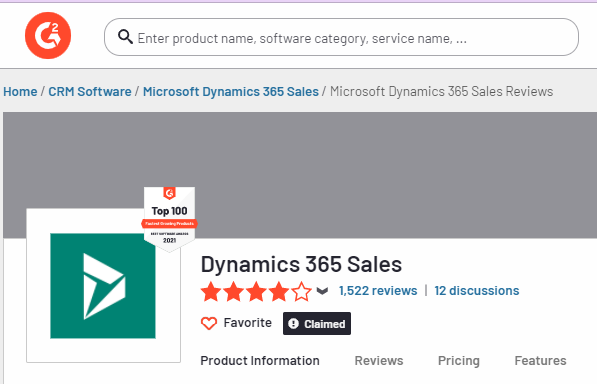Click the Top 100 2021 award badge
This screenshot has height=384, width=597.
pos(169,219)
